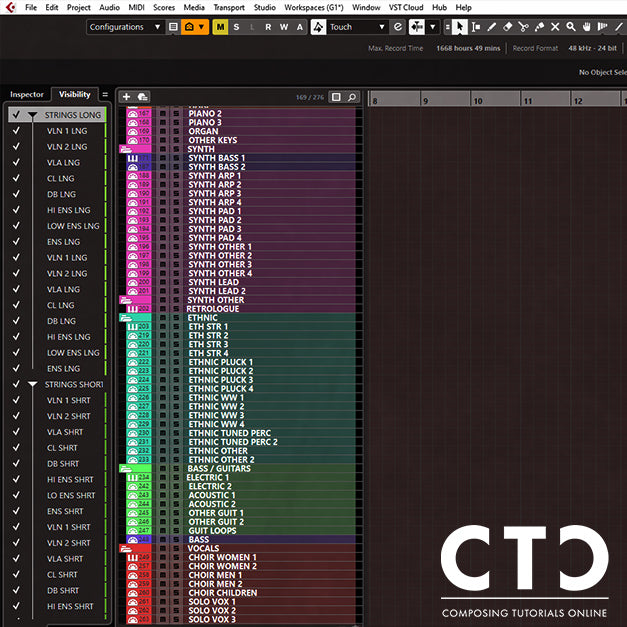This screenshot has height=627, width=627.
Task: Open the Configurations dropdown
Action: [x=124, y=27]
